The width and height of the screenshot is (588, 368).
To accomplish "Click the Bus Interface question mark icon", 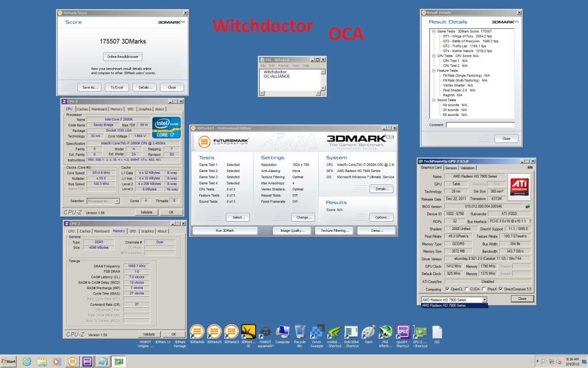I will coord(530,221).
